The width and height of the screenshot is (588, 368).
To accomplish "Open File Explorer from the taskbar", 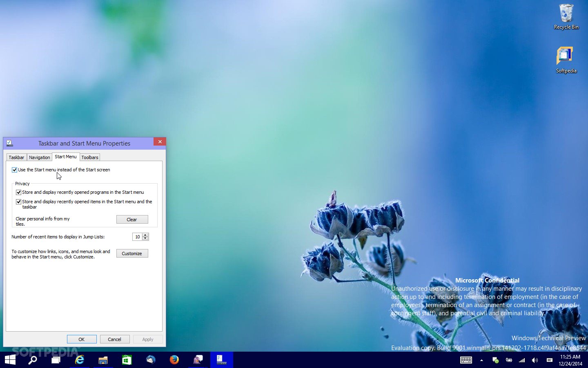I will click(103, 360).
